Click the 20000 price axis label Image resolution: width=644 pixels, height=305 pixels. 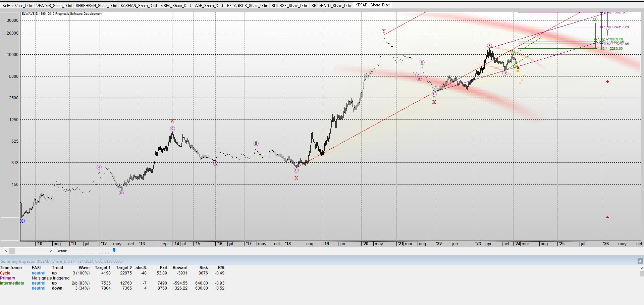13,33
